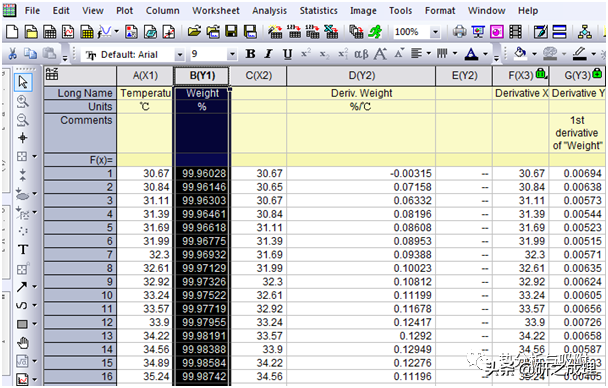
Task: Toggle Underline formatting
Action: click(x=287, y=54)
